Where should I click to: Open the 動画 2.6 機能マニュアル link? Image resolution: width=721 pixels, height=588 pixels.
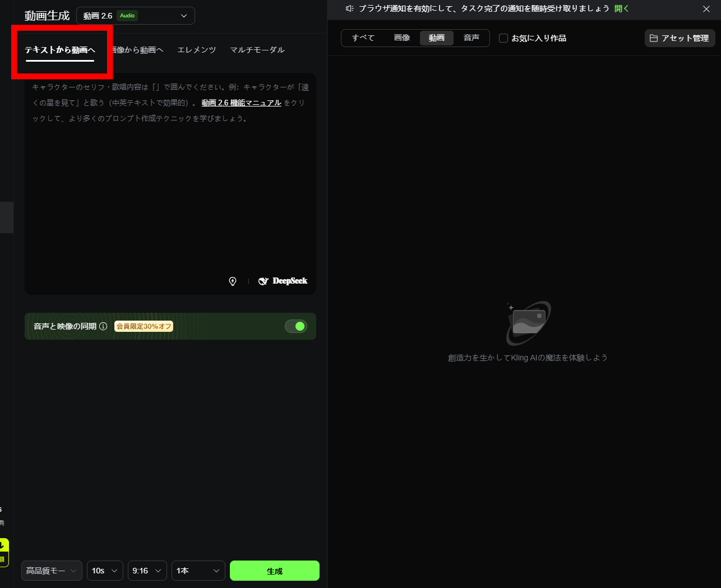[241, 103]
